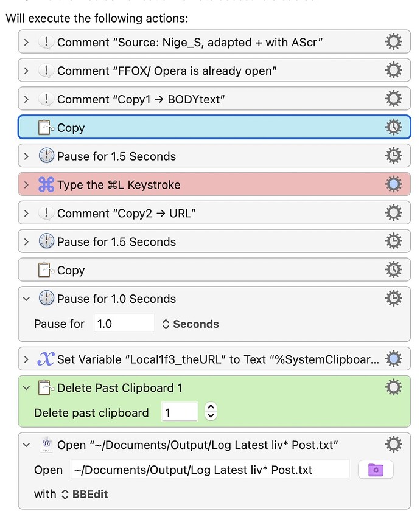Click the Open file path text field
The height and width of the screenshot is (514, 420).
(210, 470)
